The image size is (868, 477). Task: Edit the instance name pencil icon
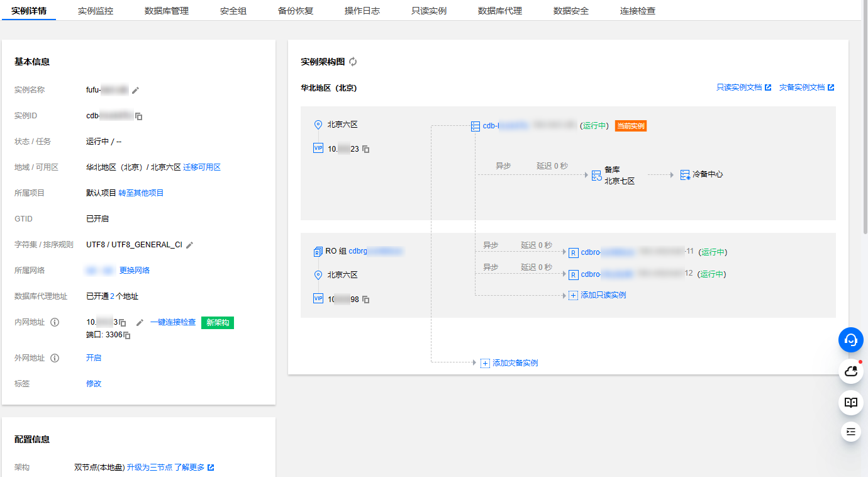point(135,90)
